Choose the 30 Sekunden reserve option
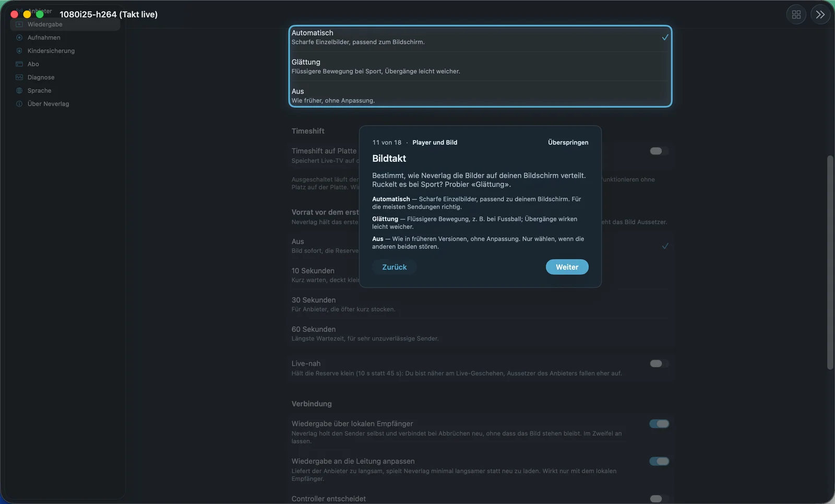The width and height of the screenshot is (835, 504). click(x=480, y=304)
